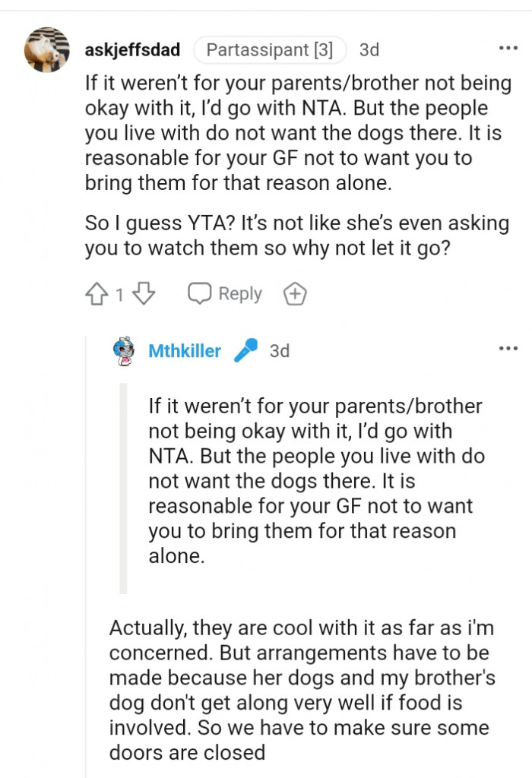Screen dimensions: 532x778
Task: Open the overflow menu on askjeffsdad's comment
Action: 509,47
